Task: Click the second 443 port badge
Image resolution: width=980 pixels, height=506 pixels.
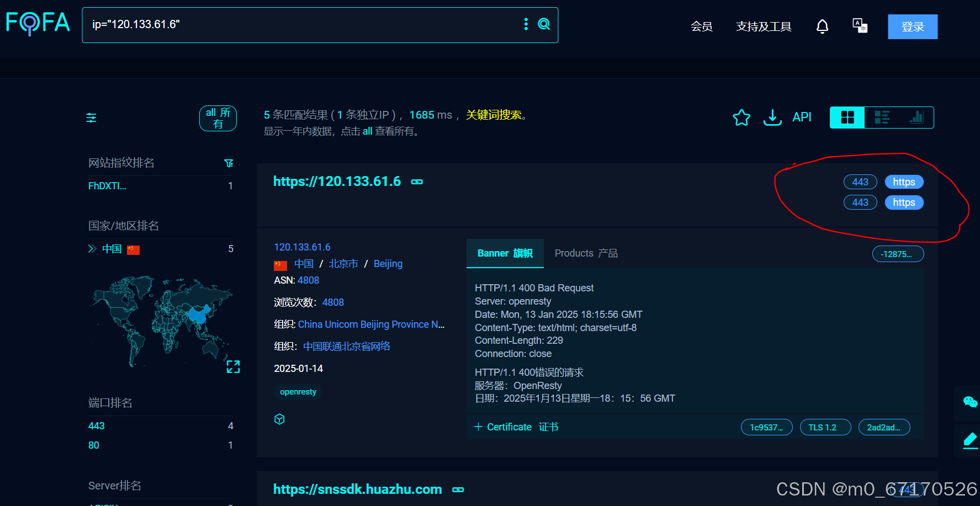Action: tap(860, 203)
